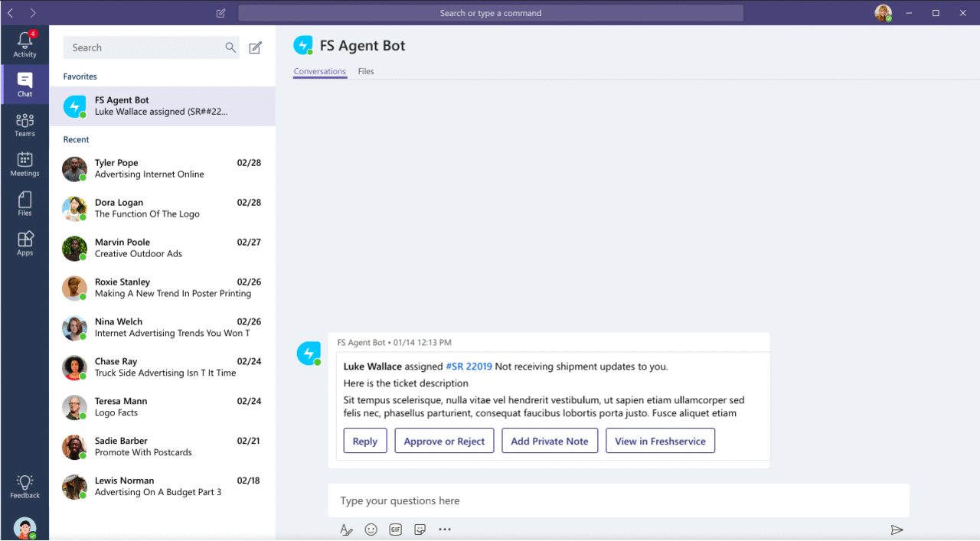Click the FS Agent Bot chat title

tap(362, 46)
